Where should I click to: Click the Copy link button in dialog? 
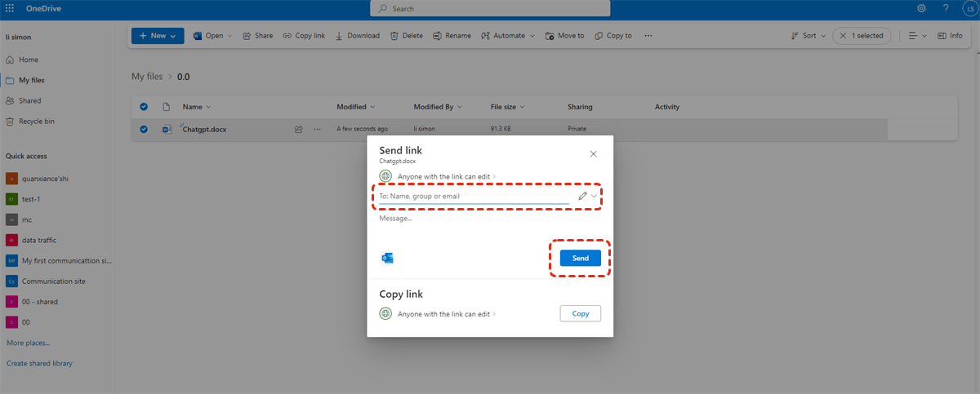(x=580, y=313)
